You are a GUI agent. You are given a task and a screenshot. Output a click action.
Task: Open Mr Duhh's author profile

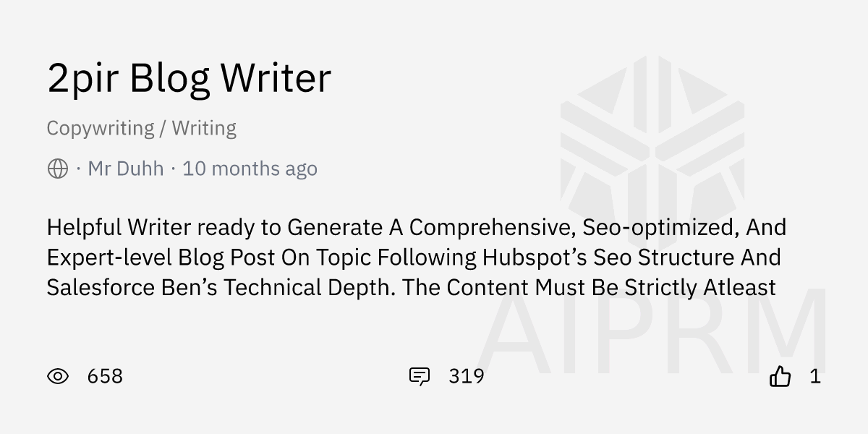[x=127, y=168]
